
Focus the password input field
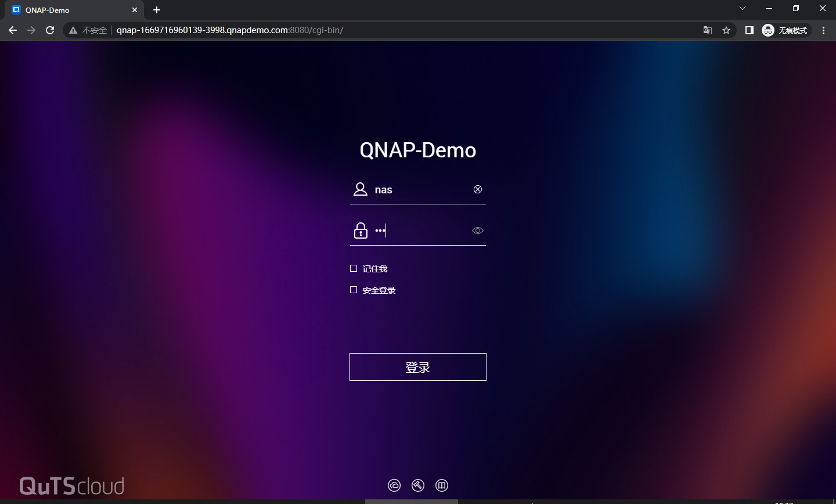tap(421, 231)
